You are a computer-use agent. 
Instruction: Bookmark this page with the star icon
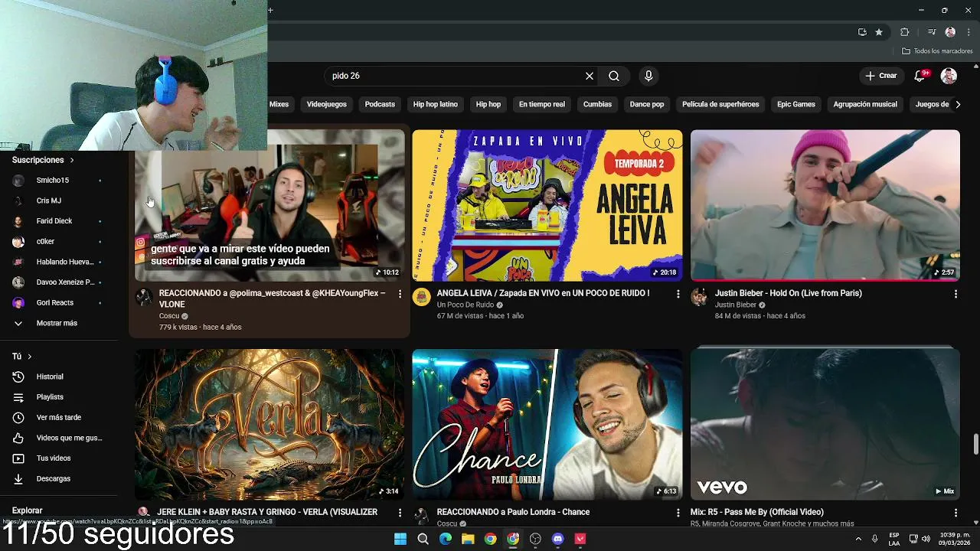point(879,32)
